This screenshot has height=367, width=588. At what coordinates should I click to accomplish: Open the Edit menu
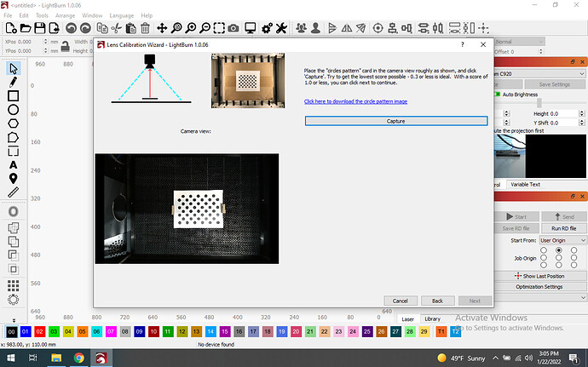pos(24,15)
